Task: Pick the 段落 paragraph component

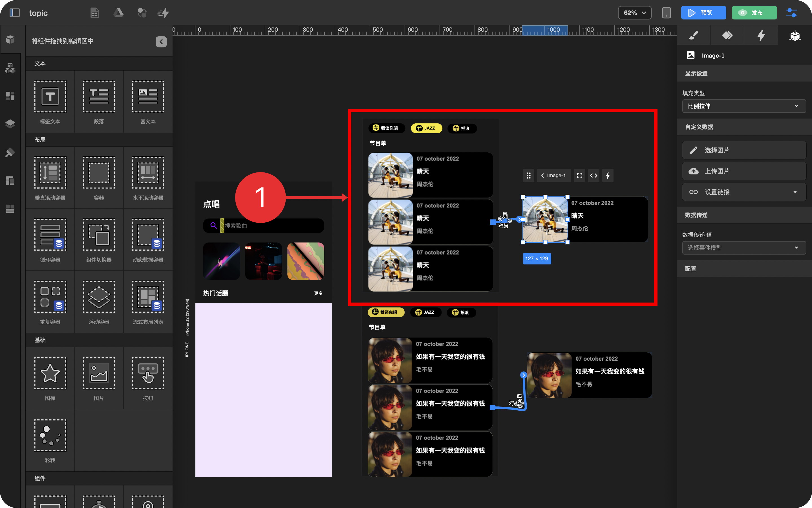Action: pos(99,102)
